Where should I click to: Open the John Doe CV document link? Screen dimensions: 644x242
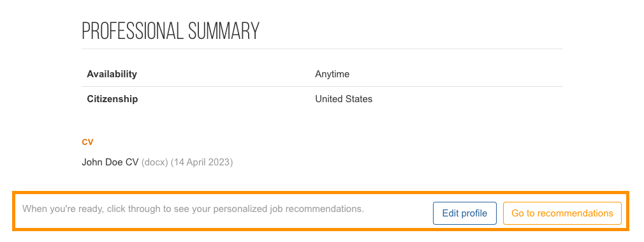pyautogui.click(x=110, y=162)
